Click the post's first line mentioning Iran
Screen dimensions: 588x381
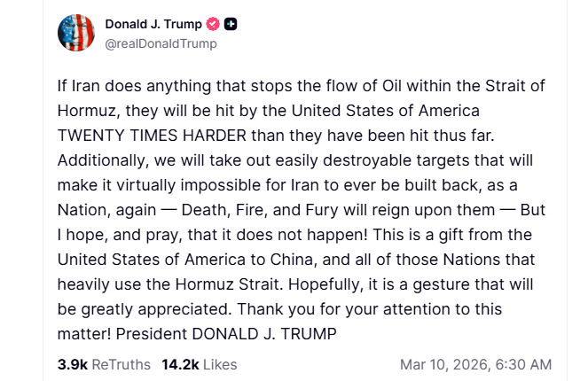(302, 85)
